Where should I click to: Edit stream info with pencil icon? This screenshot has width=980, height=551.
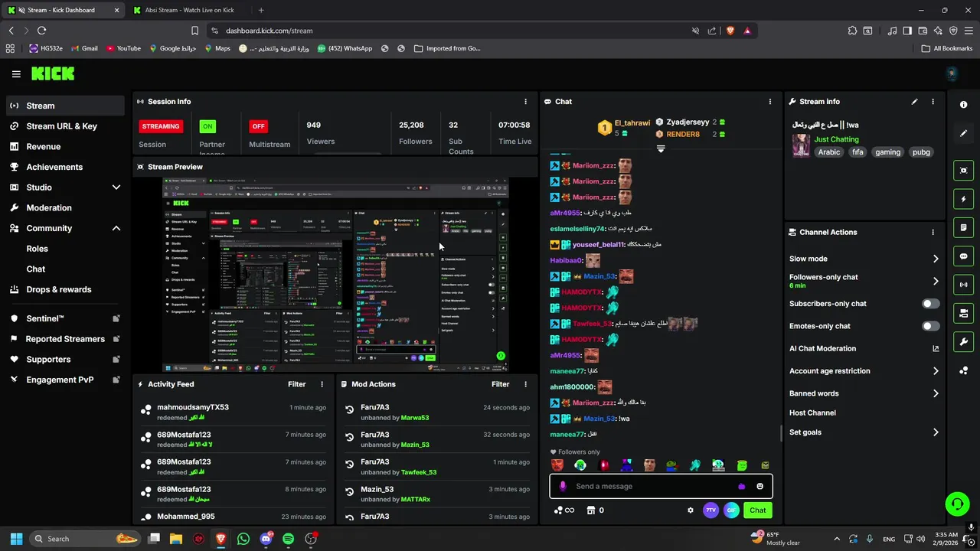[x=914, y=101]
